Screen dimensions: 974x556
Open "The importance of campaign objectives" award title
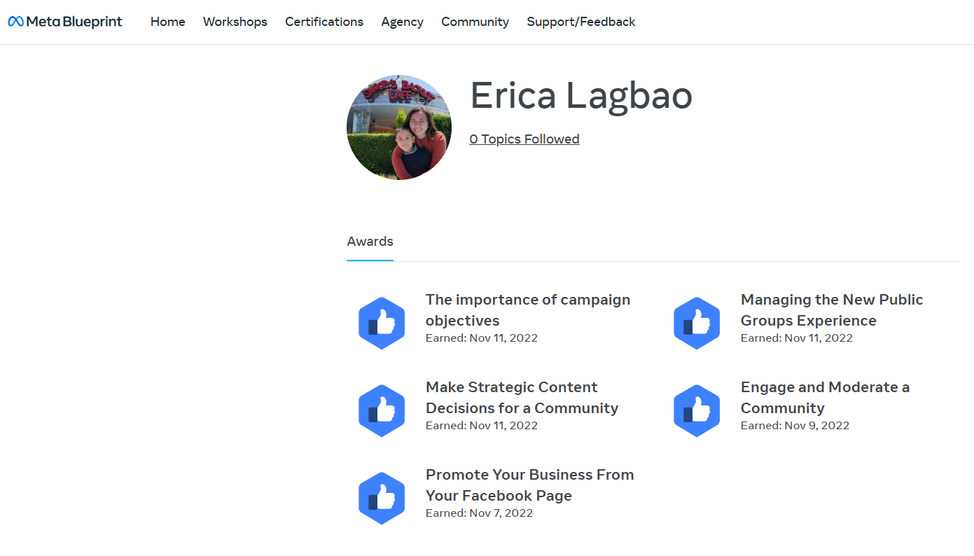[x=527, y=310]
